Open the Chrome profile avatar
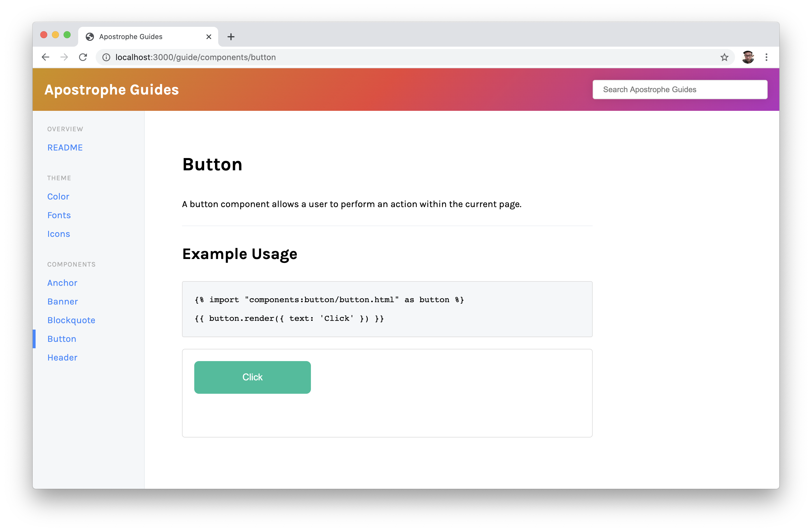This screenshot has width=812, height=532. [x=748, y=57]
